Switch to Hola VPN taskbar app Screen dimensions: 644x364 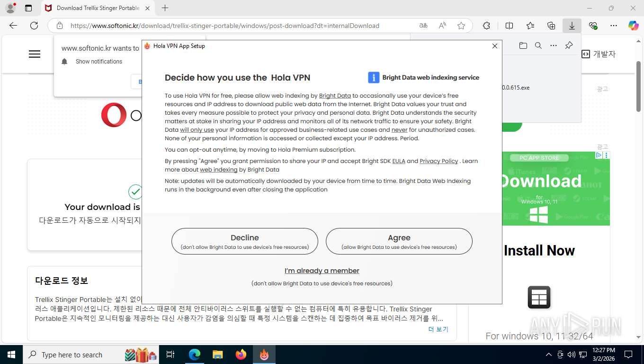click(x=264, y=355)
